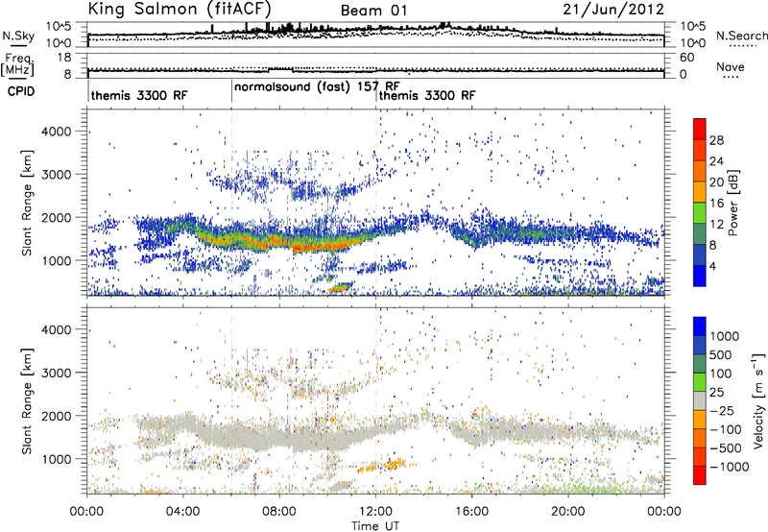768x532 pixels.
Task: Click the '2000' tick on the power panel axis
Action: (56, 217)
